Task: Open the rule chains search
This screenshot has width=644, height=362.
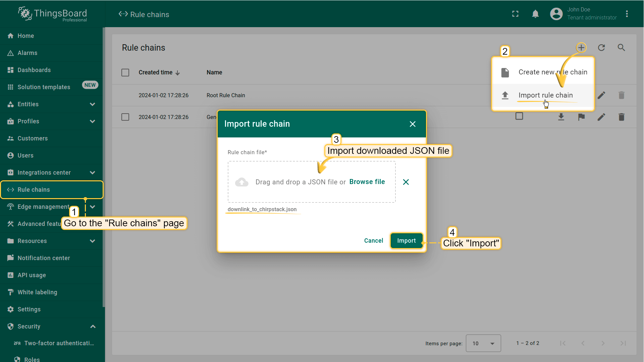Action: [x=621, y=48]
